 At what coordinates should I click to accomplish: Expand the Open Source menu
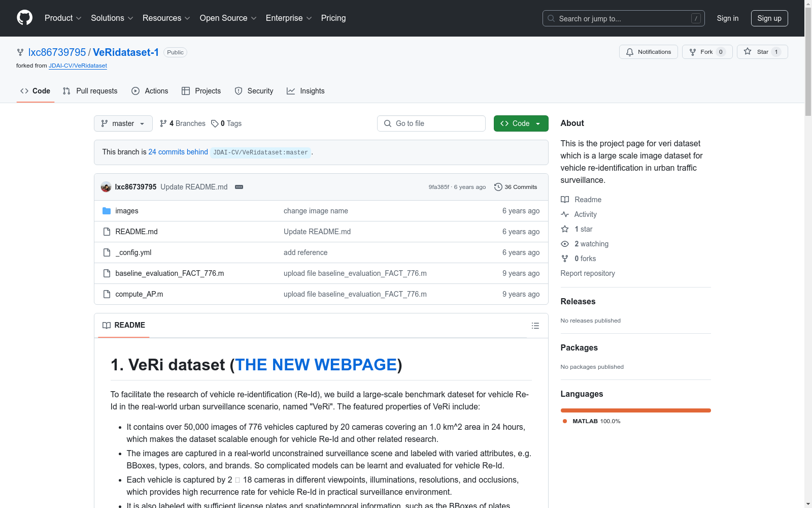(228, 18)
